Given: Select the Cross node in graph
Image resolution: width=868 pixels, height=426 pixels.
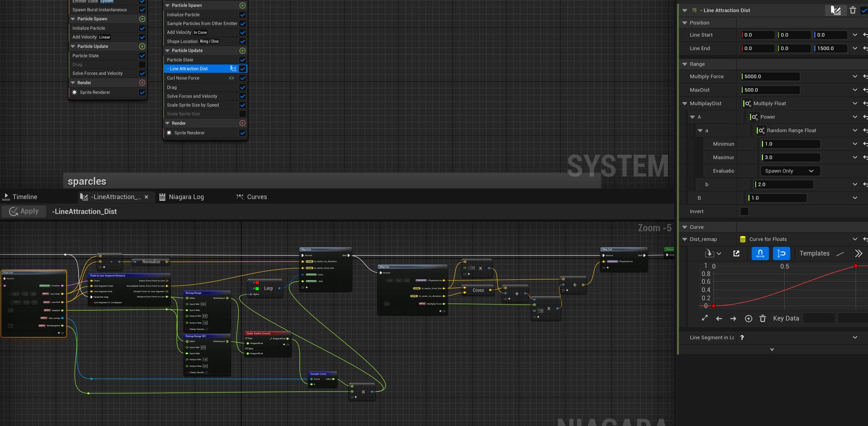Looking at the screenshot, I should (x=478, y=290).
